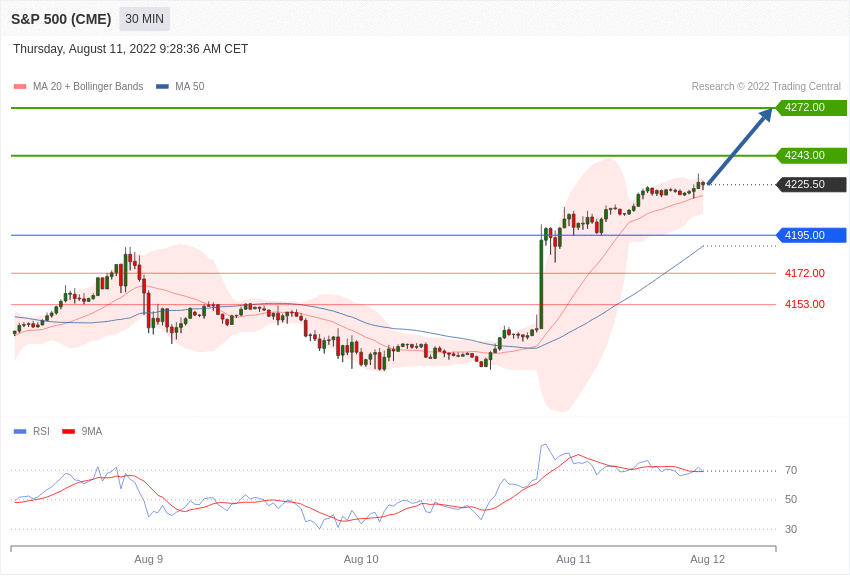Click the 'RSI' legend label
This screenshot has width=850, height=576.
[x=41, y=432]
